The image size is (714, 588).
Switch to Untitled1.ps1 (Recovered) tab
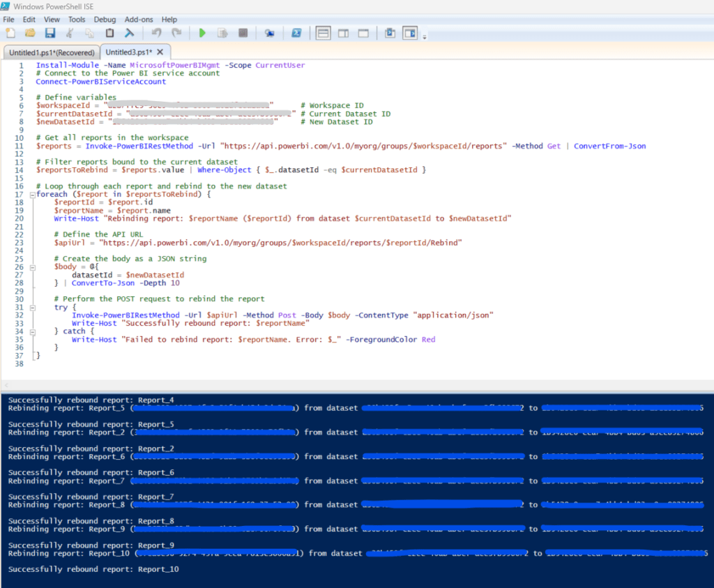tap(52, 52)
